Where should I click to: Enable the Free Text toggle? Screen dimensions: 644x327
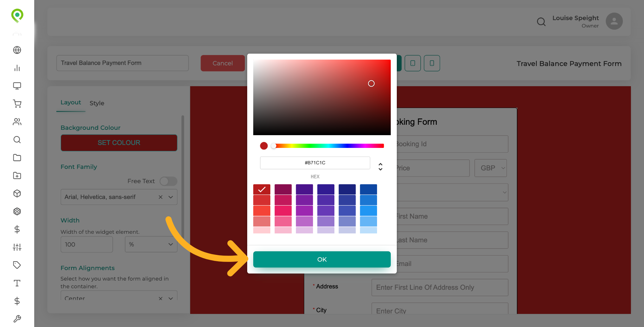click(x=168, y=181)
